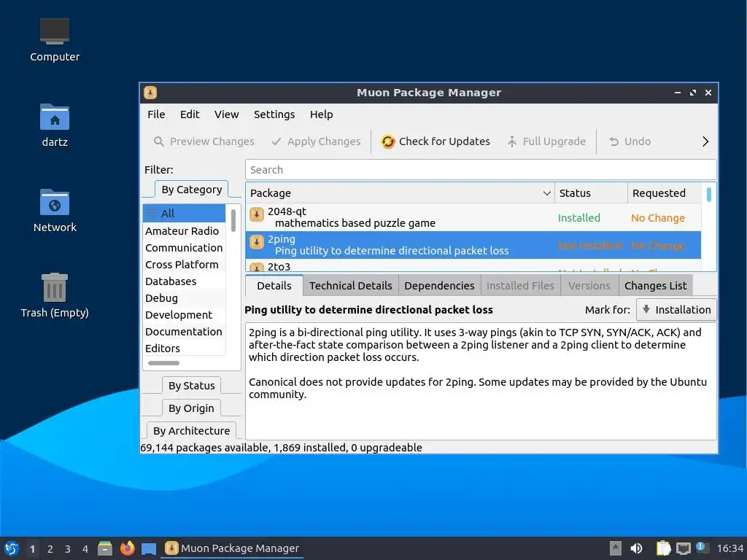Click the Muon Package Manager taskbar button

pos(233,548)
